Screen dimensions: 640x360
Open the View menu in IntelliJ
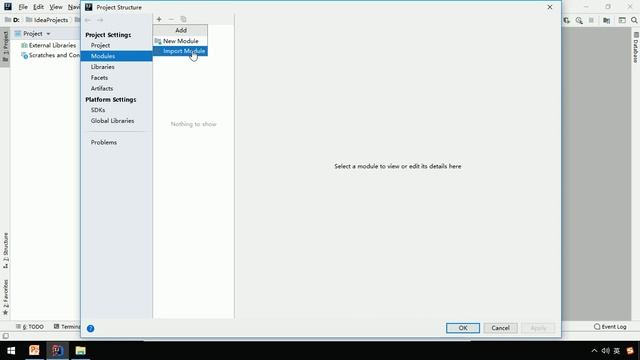click(x=56, y=7)
